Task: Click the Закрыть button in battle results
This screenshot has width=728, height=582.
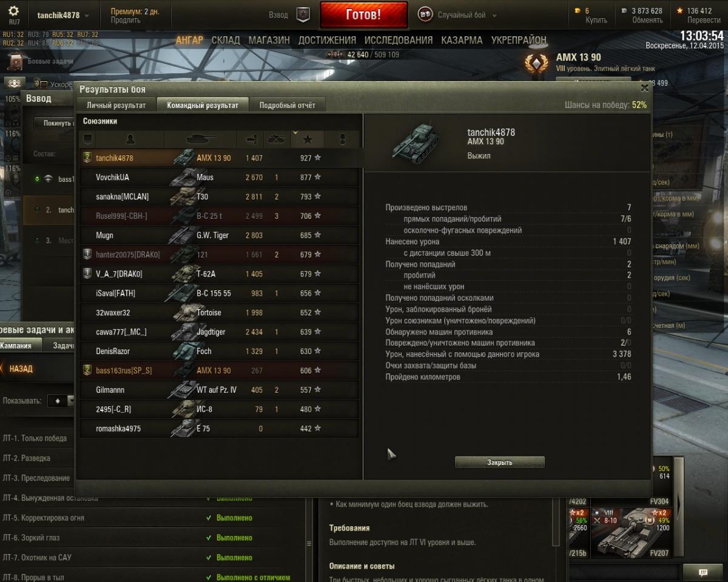Action: click(x=500, y=463)
